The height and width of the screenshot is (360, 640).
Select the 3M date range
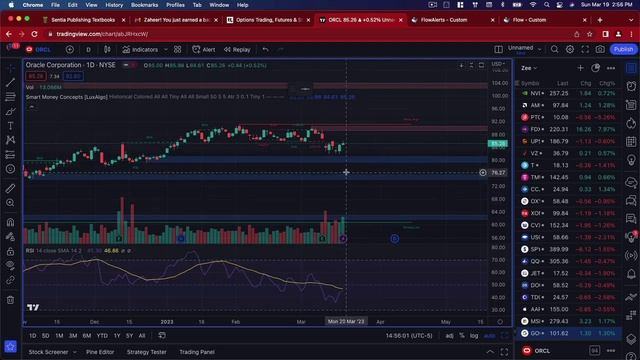tap(73, 336)
